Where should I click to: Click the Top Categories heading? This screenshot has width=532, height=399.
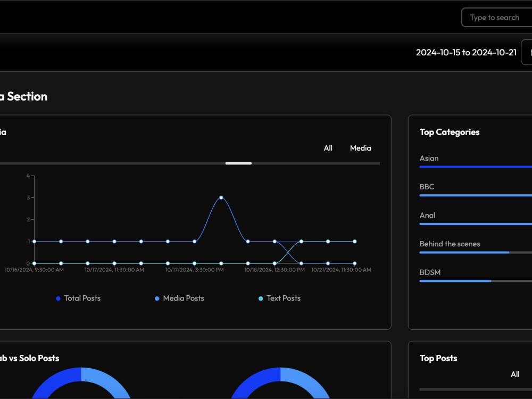449,132
